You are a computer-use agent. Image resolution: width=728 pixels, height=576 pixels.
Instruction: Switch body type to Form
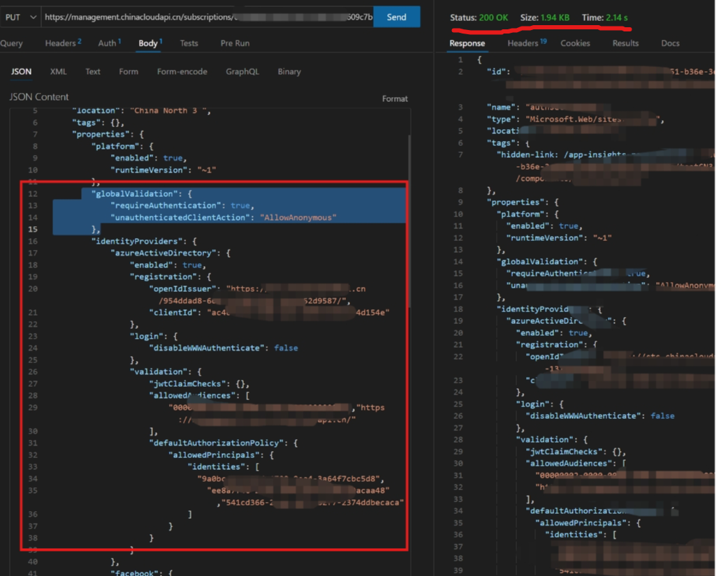tap(129, 71)
